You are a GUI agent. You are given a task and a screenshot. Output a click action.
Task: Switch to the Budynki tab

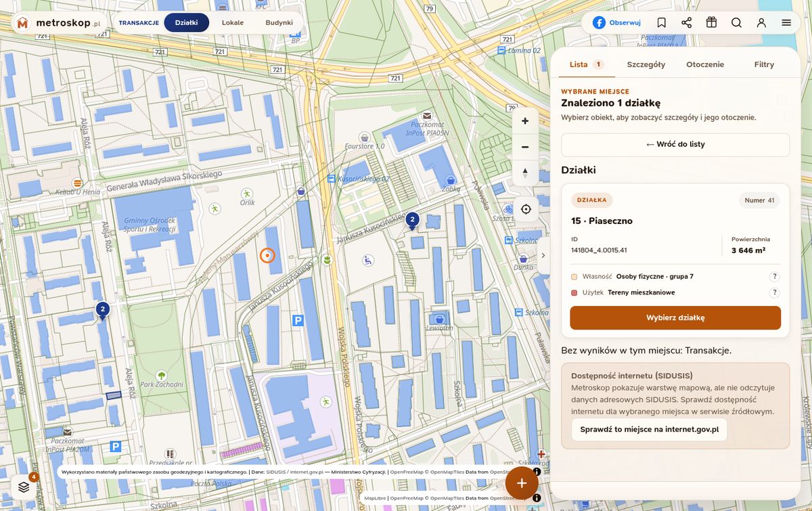(279, 22)
